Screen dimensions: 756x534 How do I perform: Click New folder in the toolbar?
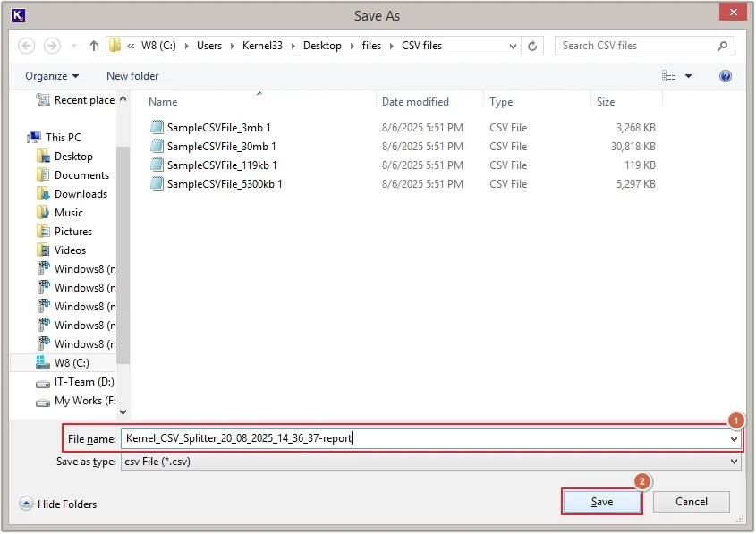pos(132,76)
